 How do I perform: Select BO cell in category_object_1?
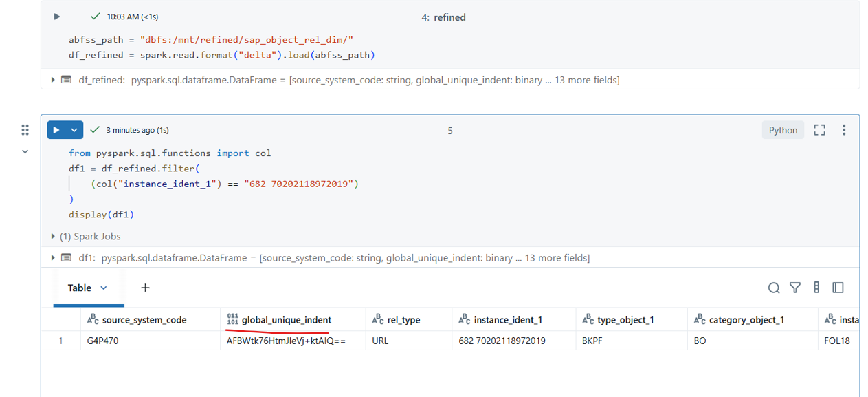753,341
